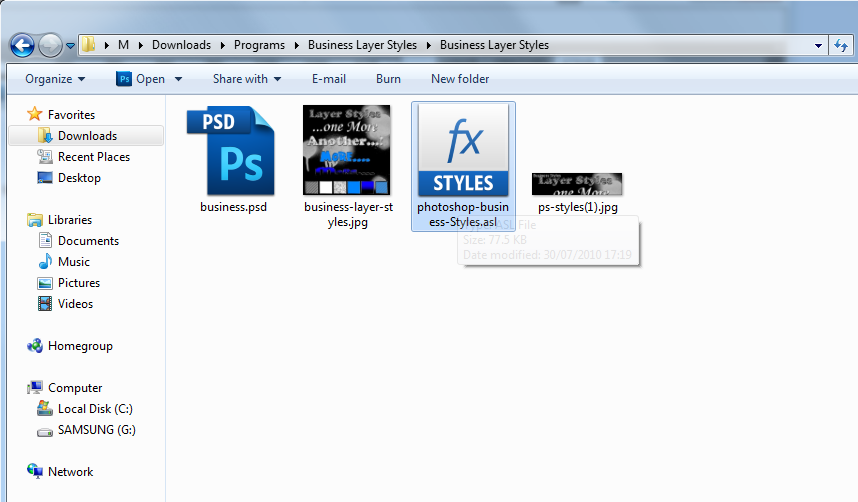Open Local Disk (C:) in navigation pane
The height and width of the screenshot is (502, 858).
(94, 409)
